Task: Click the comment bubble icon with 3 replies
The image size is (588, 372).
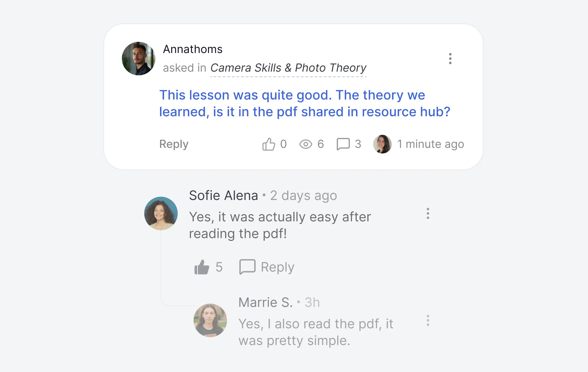Action: click(343, 144)
